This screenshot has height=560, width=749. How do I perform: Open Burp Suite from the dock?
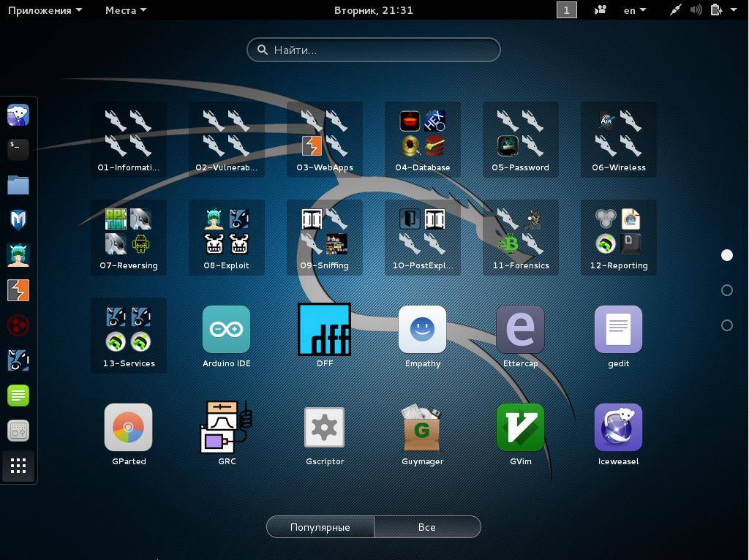18,290
